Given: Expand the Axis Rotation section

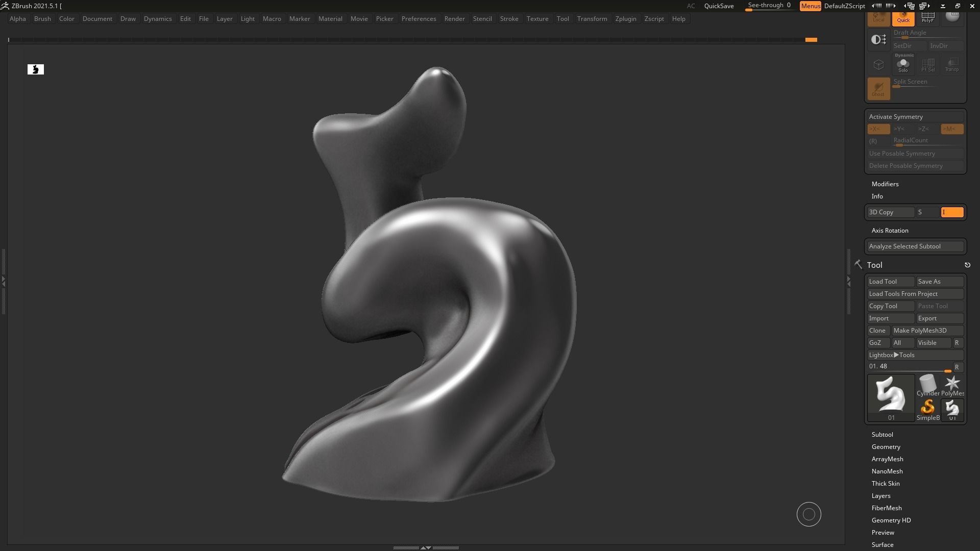Looking at the screenshot, I should point(890,231).
